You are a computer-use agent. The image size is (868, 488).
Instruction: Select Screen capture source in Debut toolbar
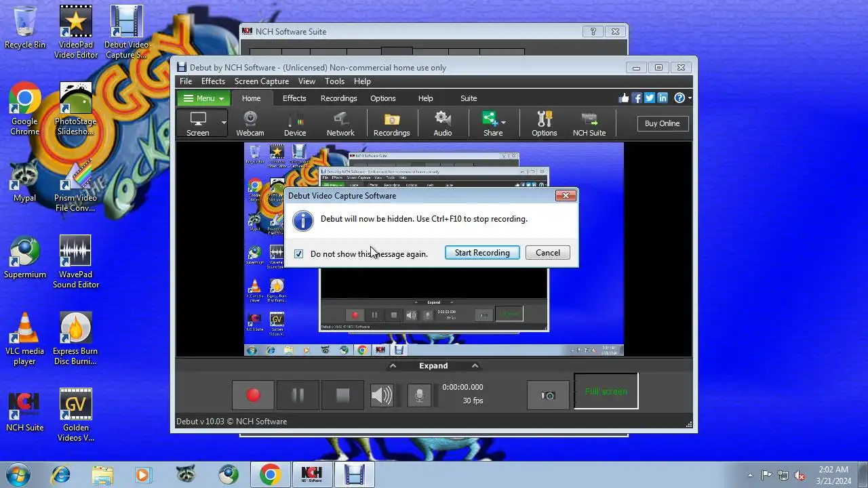(198, 124)
